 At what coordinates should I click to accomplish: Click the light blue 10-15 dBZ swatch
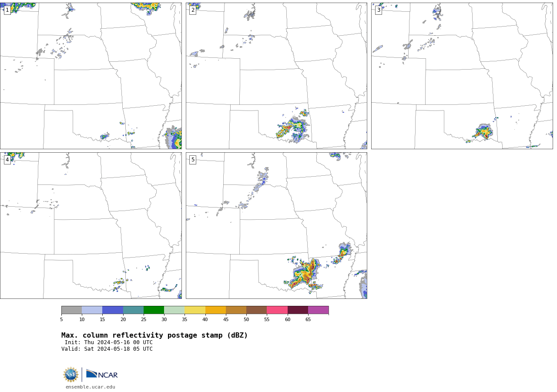tap(92, 310)
